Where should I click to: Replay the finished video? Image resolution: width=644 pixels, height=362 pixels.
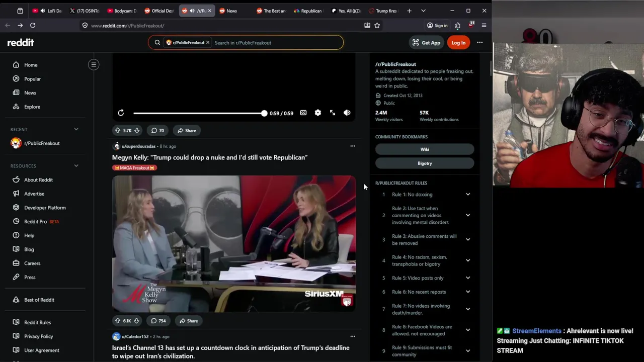121,113
